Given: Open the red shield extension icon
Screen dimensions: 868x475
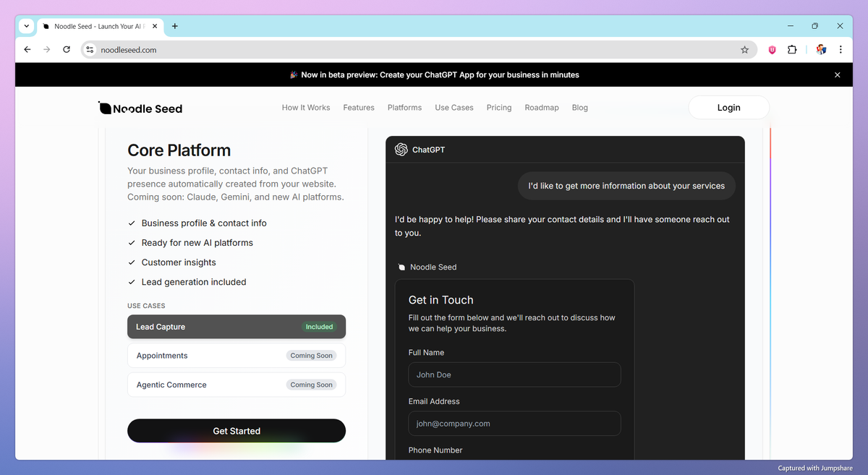Looking at the screenshot, I should click(x=772, y=50).
